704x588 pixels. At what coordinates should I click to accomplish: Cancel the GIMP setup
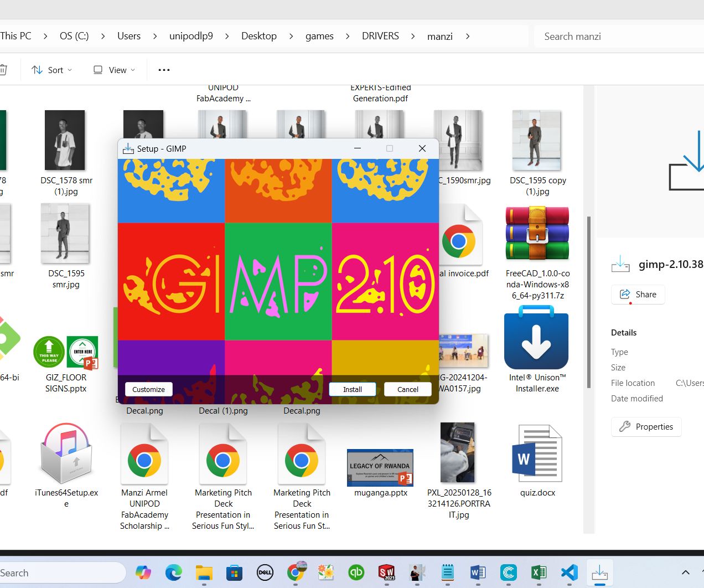(408, 389)
